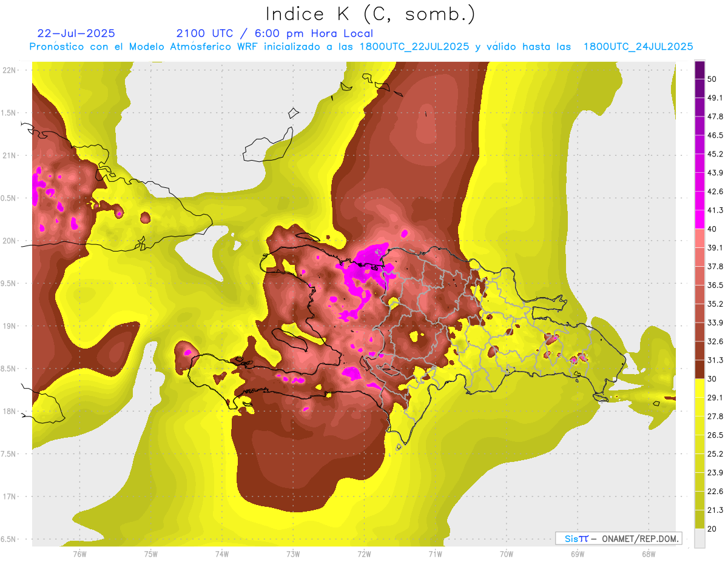
Task: Pick the legend swatch between 47.8 and 49.1
Action: pyautogui.click(x=700, y=107)
